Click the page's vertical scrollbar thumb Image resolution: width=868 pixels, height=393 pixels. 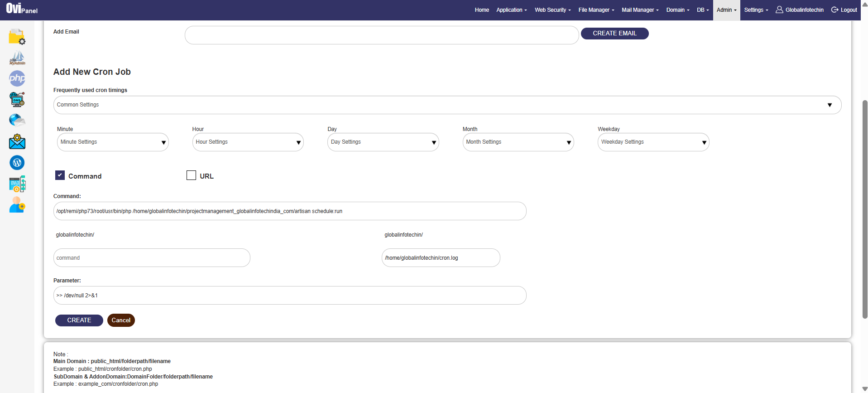pos(864,209)
